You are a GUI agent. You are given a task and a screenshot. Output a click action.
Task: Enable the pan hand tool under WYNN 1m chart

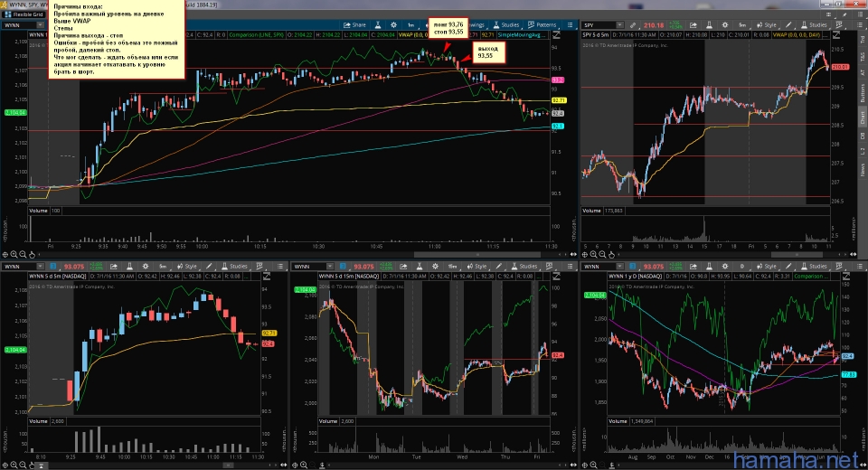(33, 254)
